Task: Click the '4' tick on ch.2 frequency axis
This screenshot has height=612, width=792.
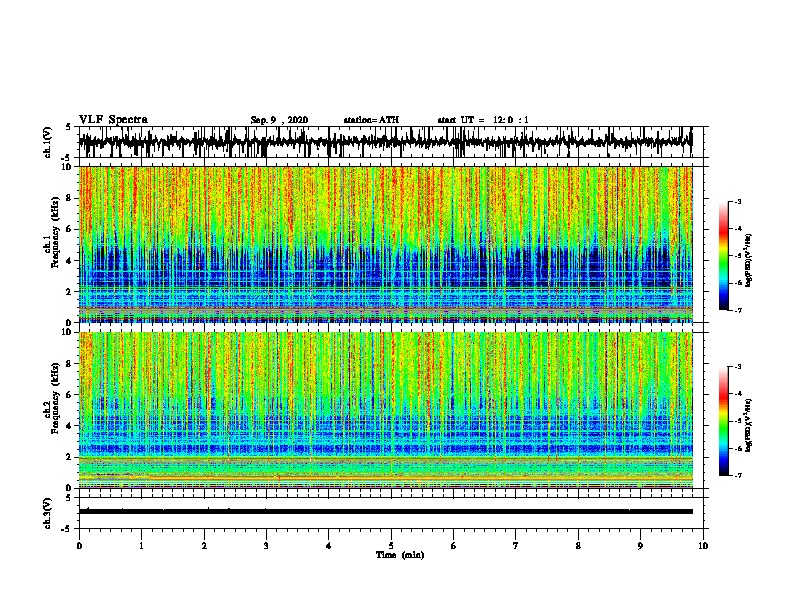Action: (70, 426)
